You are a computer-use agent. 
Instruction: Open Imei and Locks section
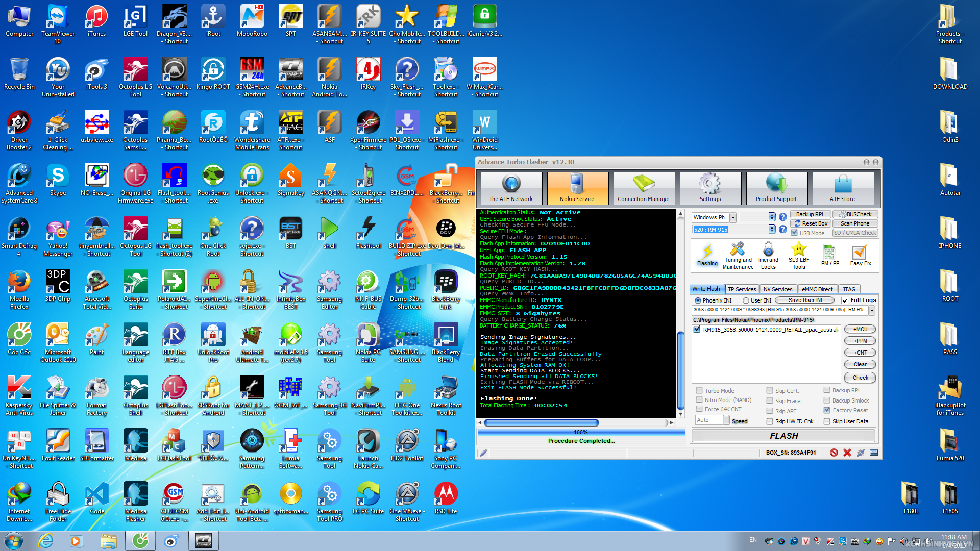coord(768,255)
